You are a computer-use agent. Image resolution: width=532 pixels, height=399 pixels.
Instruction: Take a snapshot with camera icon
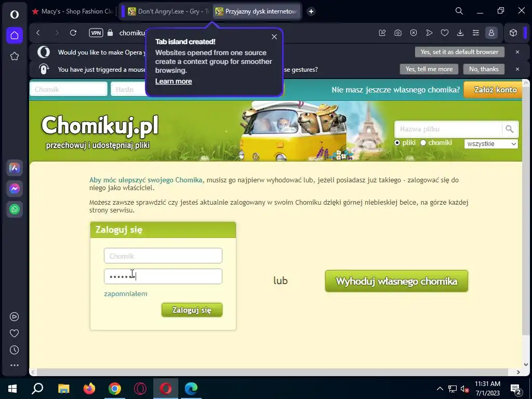[x=398, y=33]
